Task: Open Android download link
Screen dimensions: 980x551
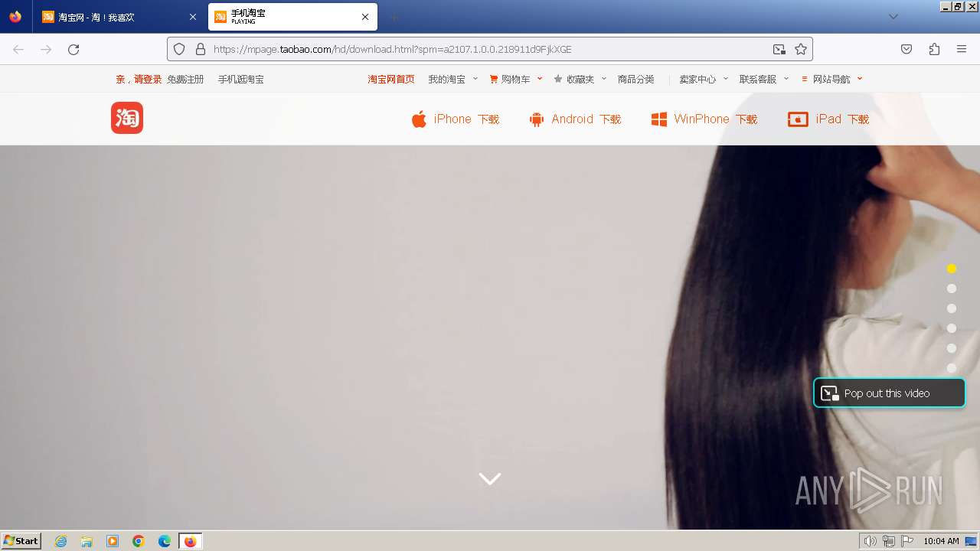Action: (x=575, y=119)
